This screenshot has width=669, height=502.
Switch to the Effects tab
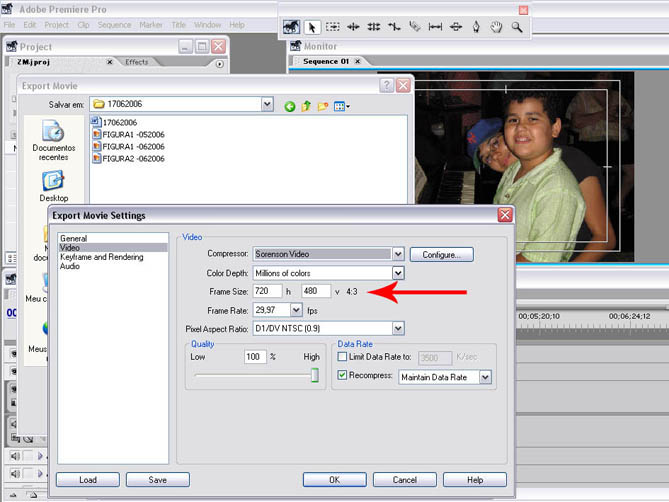pyautogui.click(x=136, y=62)
